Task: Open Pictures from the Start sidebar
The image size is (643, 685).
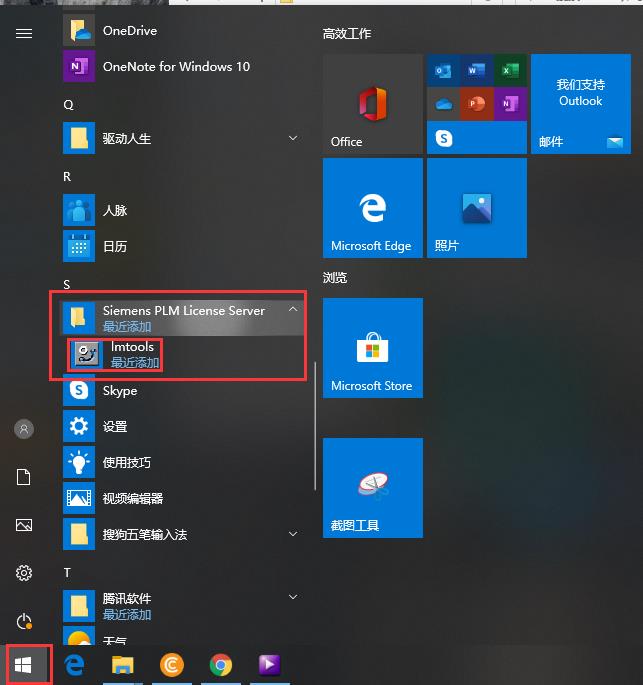Action: point(24,525)
